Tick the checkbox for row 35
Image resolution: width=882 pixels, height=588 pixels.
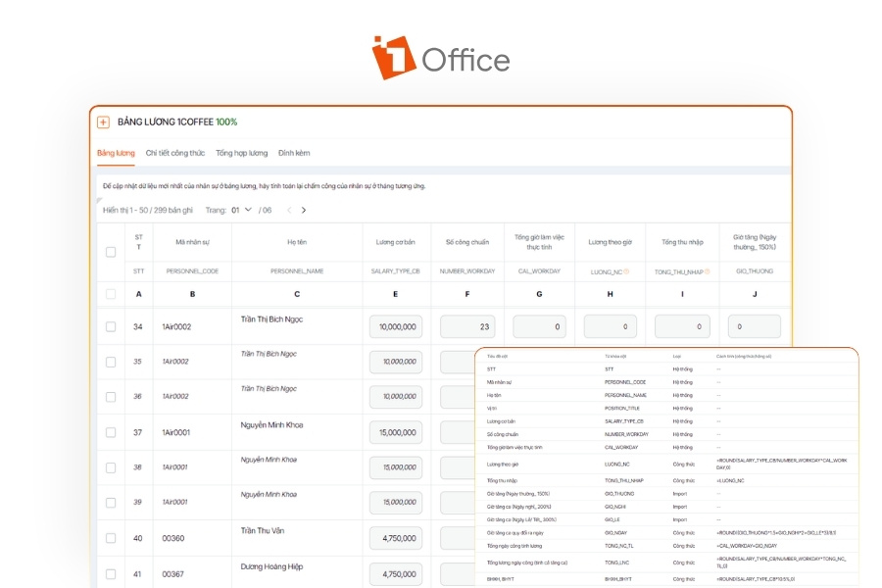(x=111, y=362)
